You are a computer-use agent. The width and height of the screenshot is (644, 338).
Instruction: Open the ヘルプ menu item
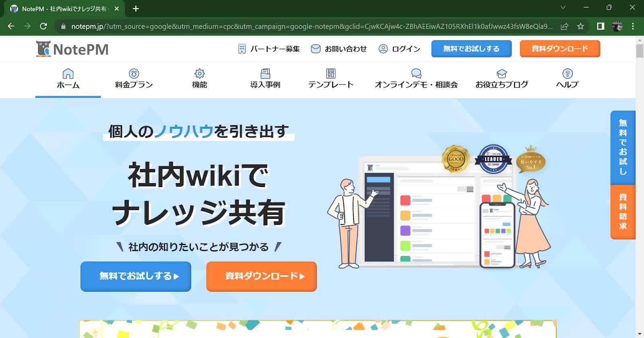pyautogui.click(x=568, y=85)
